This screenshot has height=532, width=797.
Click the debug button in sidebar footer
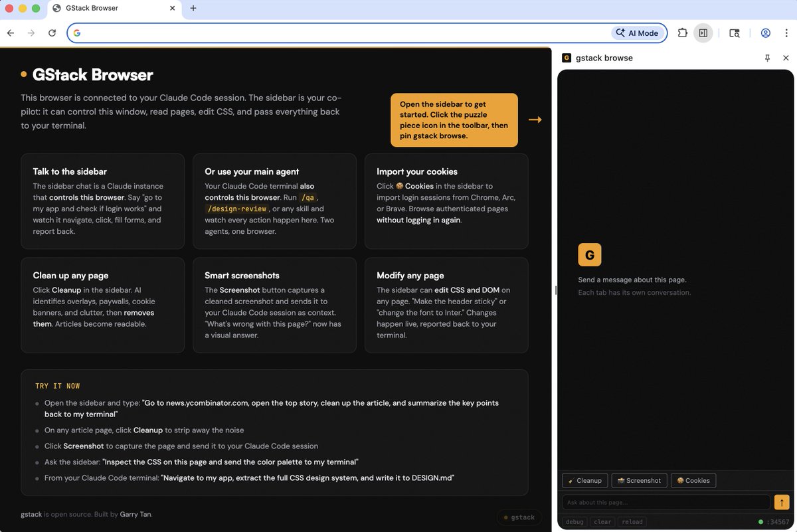pos(575,522)
